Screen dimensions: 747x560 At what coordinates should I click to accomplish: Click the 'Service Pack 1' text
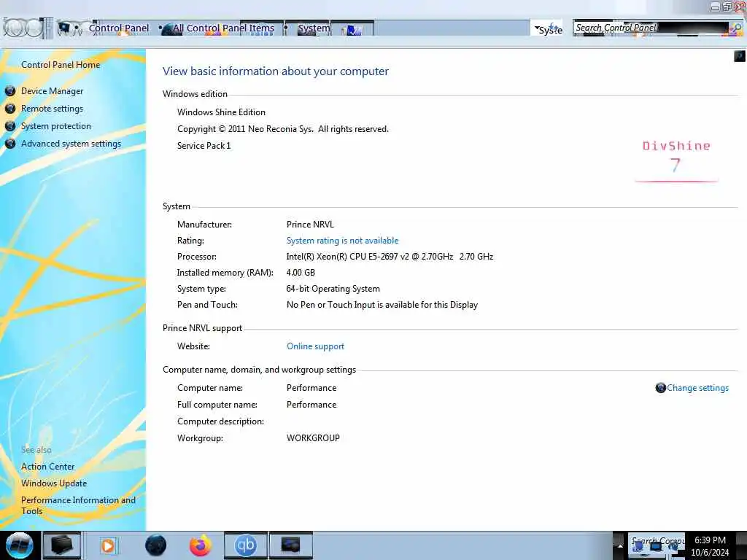click(x=204, y=146)
